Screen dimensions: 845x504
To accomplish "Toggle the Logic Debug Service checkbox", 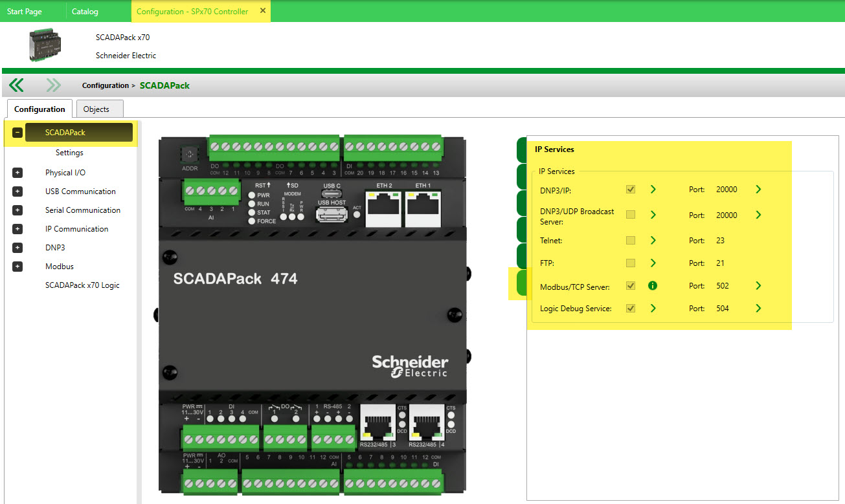I will tap(631, 309).
